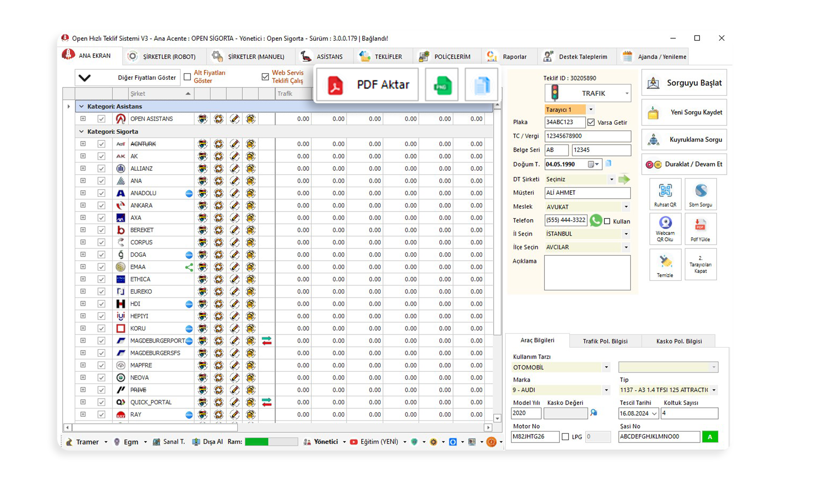Screen dimensions: 840x504
Task: Expand the ANKARA row plus sign
Action: pyautogui.click(x=83, y=205)
